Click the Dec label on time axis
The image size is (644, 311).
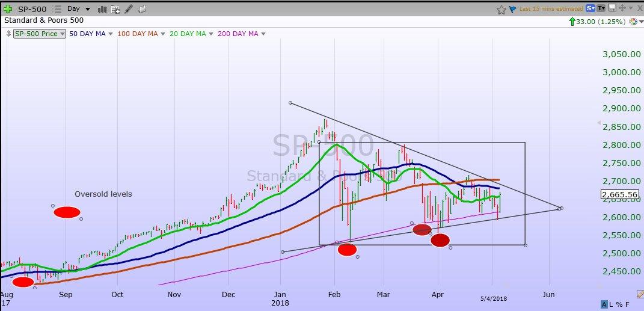coord(228,295)
